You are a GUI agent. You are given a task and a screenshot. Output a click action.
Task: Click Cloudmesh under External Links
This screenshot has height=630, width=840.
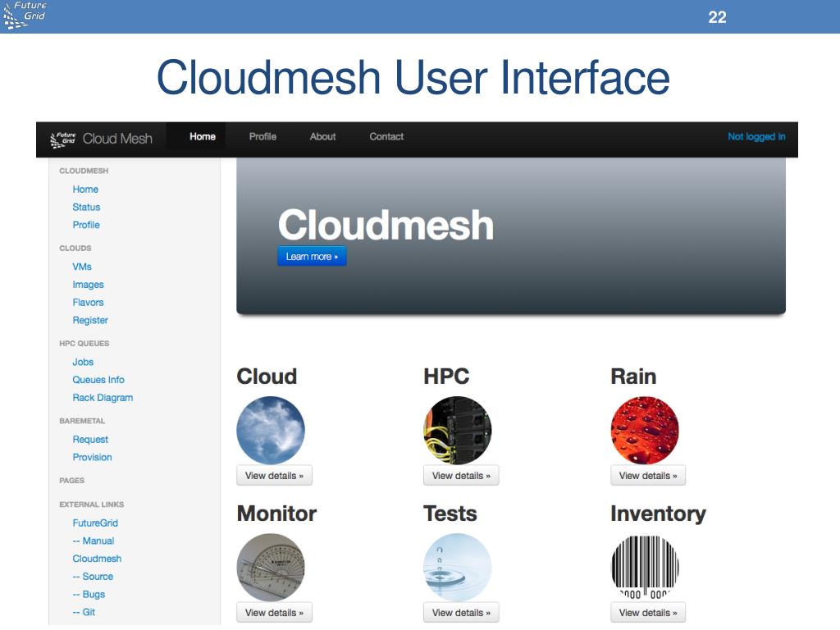point(97,559)
